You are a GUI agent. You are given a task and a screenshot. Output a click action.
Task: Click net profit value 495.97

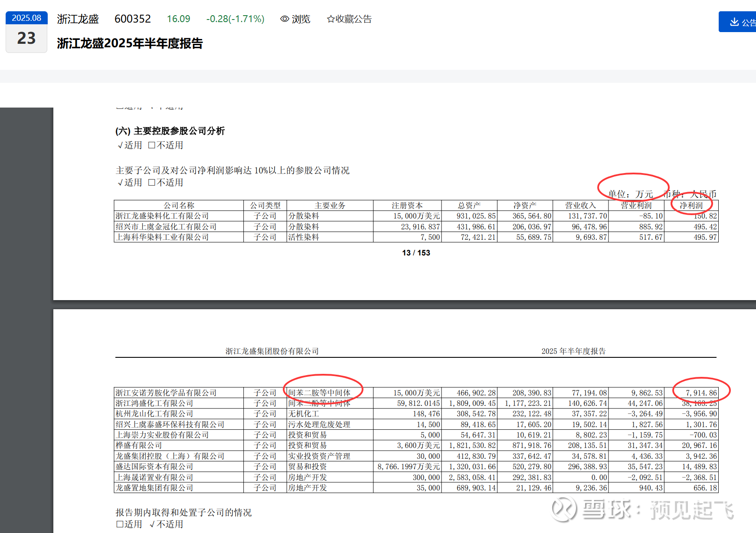(x=705, y=237)
